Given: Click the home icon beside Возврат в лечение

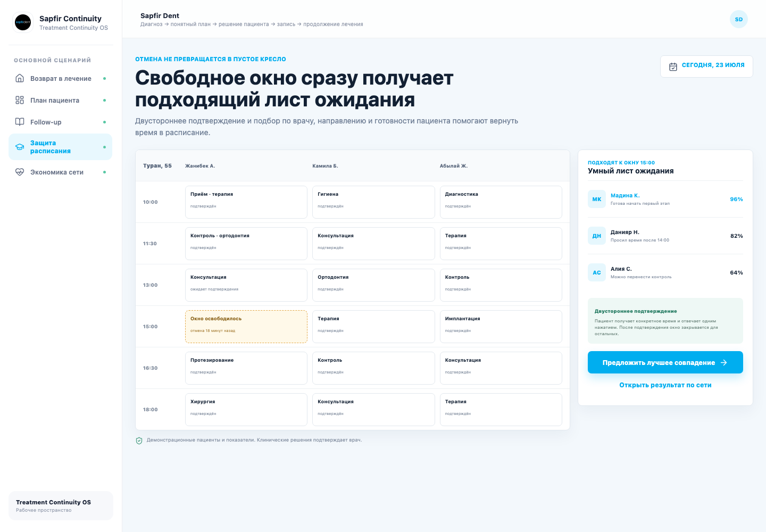Looking at the screenshot, I should point(20,78).
